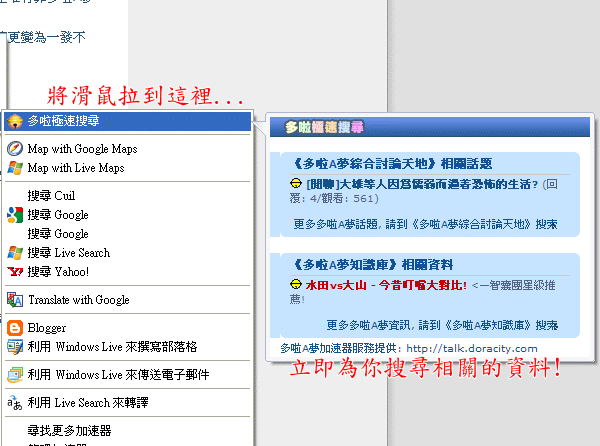This screenshot has width=600, height=446.
Task: Choose 利用 Windows Live 來傳送電子郵件
Action: 128,375
